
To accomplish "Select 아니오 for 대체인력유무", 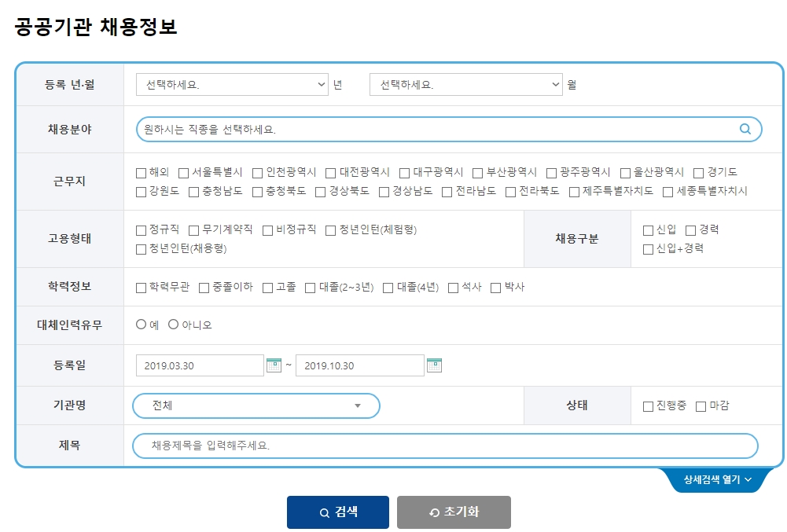I will tap(173, 325).
